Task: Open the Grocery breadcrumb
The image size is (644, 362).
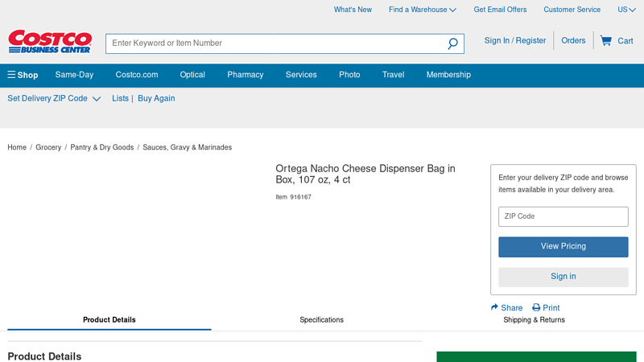Action: click(48, 147)
